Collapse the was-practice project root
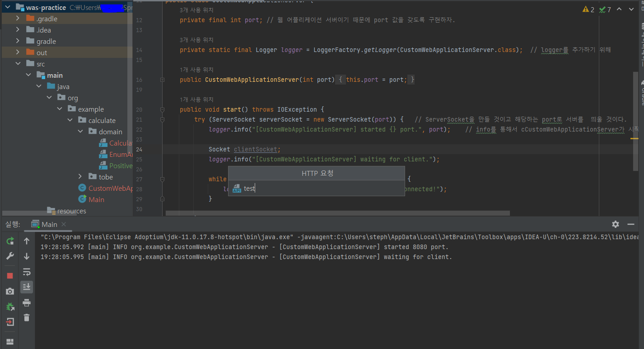Screen dimensions: 644x349 point(8,7)
